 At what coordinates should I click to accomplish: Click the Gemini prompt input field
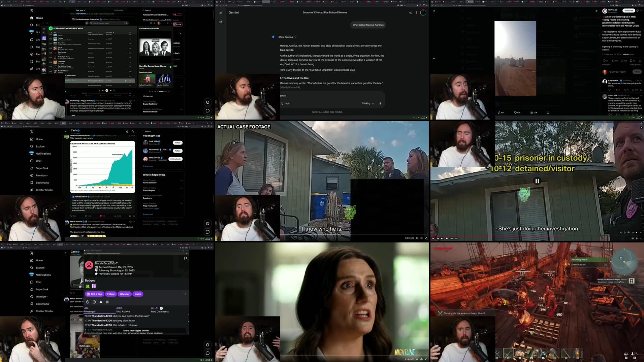click(x=332, y=96)
